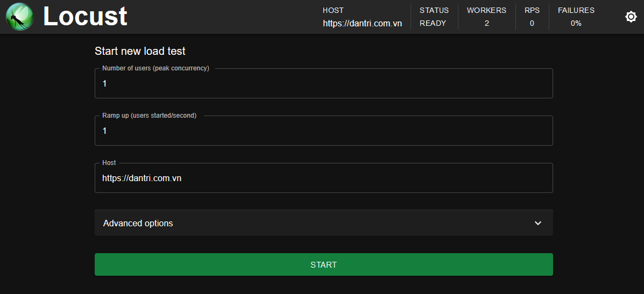Click the FAILURES percentage showing 0%
Image resolution: width=644 pixels, height=294 pixels.
(x=576, y=23)
